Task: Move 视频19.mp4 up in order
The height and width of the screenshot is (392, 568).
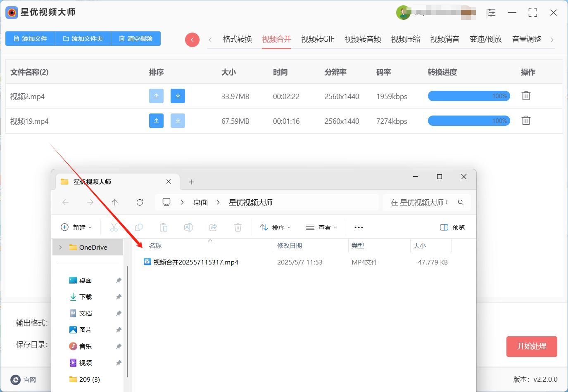Action: point(156,120)
